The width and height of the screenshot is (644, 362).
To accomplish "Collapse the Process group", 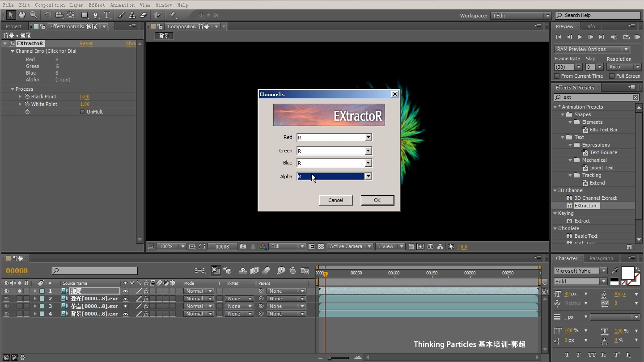I will 13,89.
